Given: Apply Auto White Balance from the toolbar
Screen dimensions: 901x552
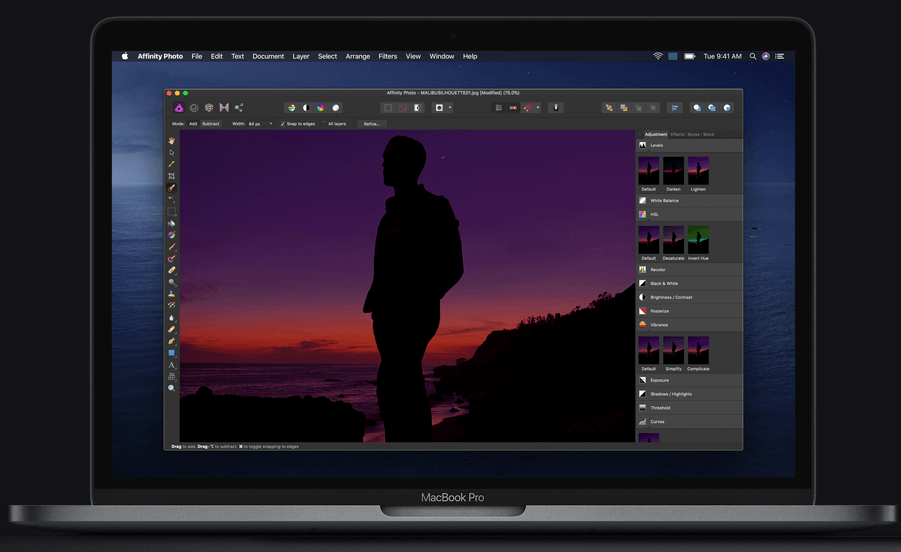Looking at the screenshot, I should point(336,108).
